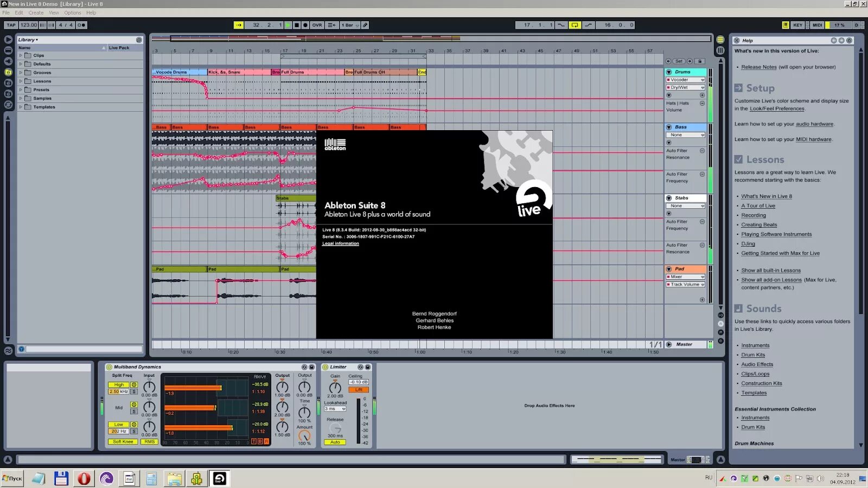This screenshot has height=488, width=868.
Task: Click the Play transport button
Action: click(288, 25)
